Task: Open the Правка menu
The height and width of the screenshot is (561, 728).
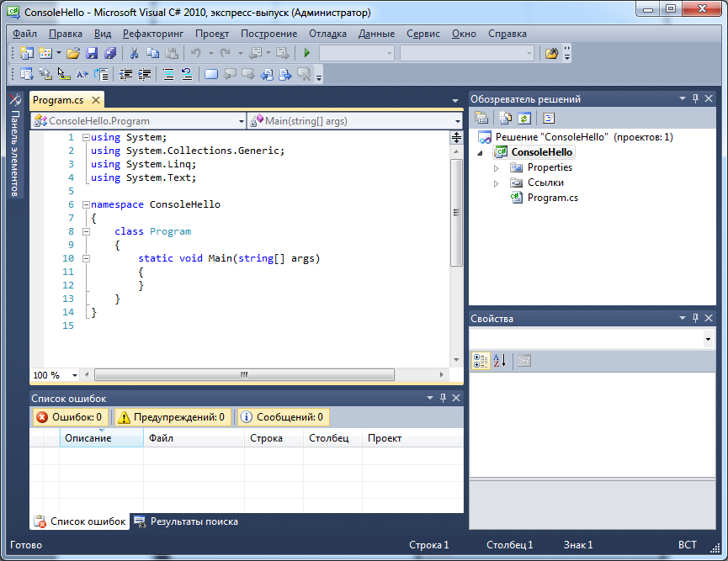Action: click(66, 34)
